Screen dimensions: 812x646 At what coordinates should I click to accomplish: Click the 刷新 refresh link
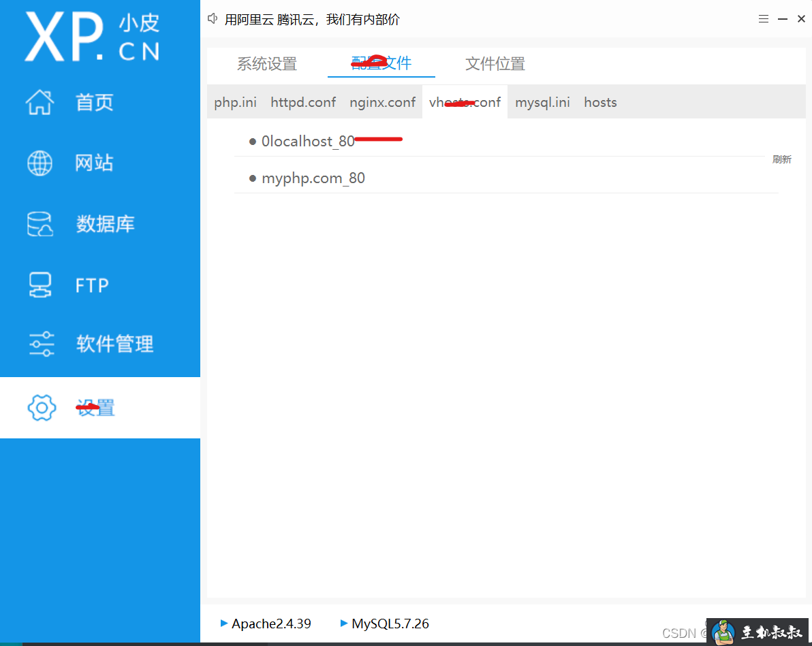(x=782, y=159)
